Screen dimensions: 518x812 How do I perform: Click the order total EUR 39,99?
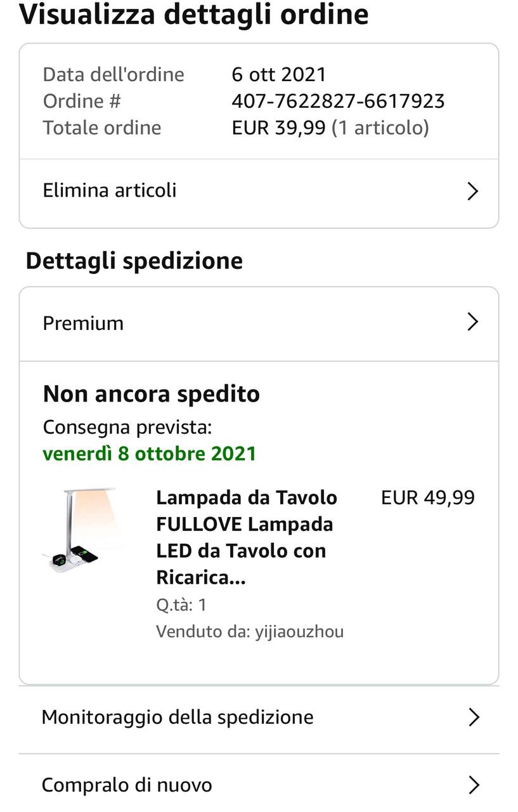tap(280, 128)
